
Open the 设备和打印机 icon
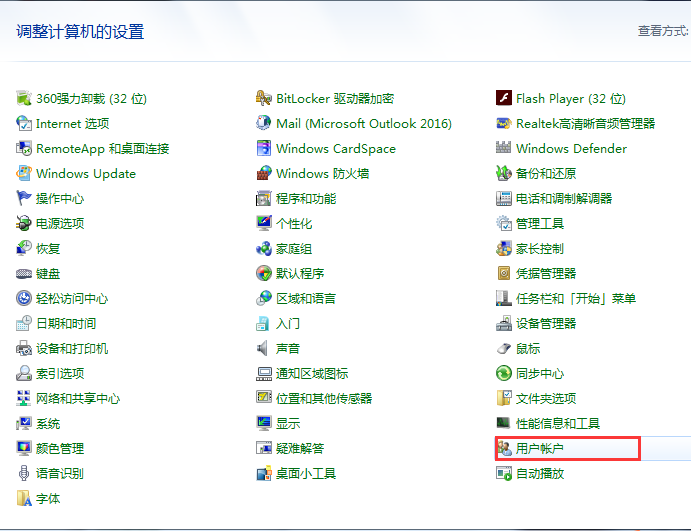24,349
